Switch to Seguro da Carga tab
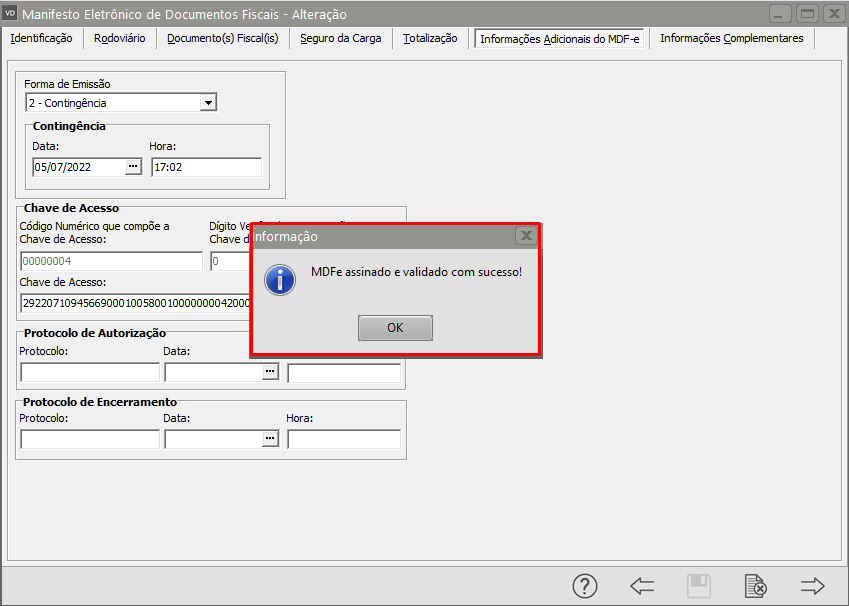 coord(341,38)
